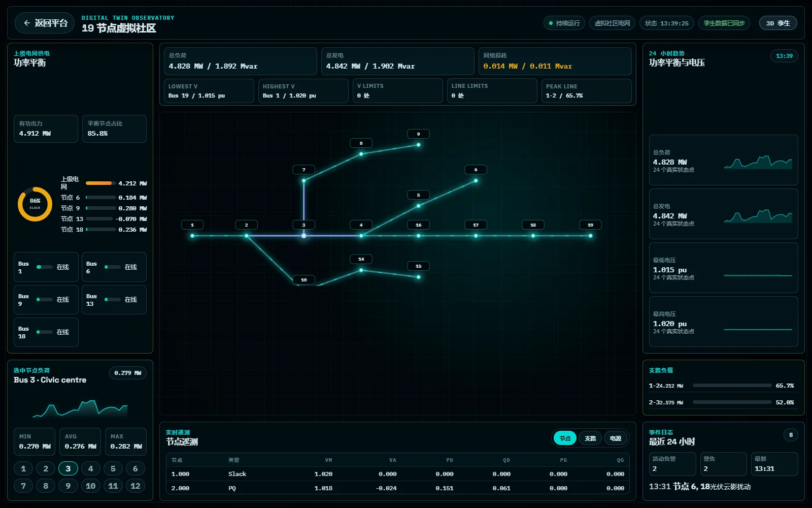The height and width of the screenshot is (508, 812).
Task: Click node 6 on upper branch
Action: point(476,180)
